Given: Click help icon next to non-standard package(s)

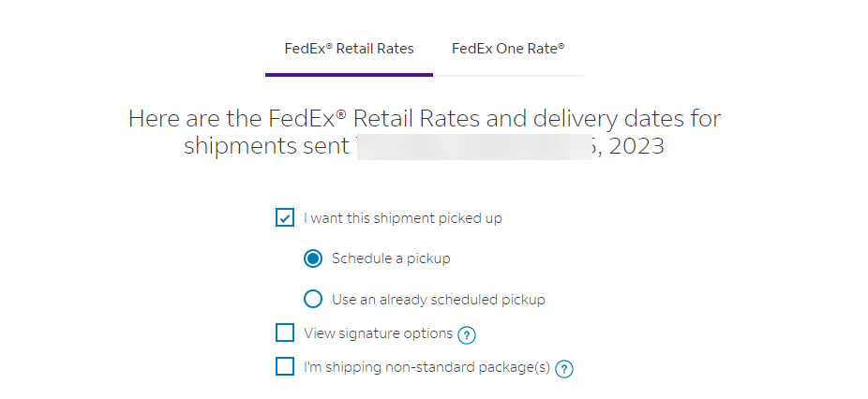Looking at the screenshot, I should point(563,368).
